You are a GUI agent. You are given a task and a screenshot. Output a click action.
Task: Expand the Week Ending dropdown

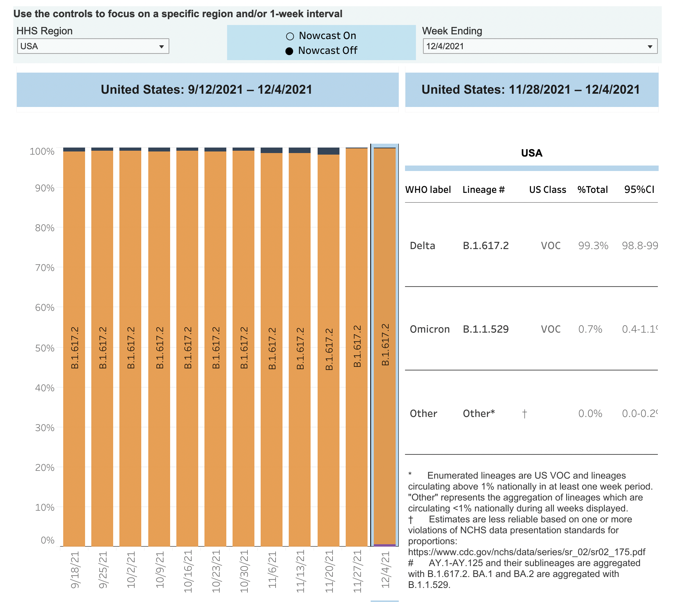540,46
